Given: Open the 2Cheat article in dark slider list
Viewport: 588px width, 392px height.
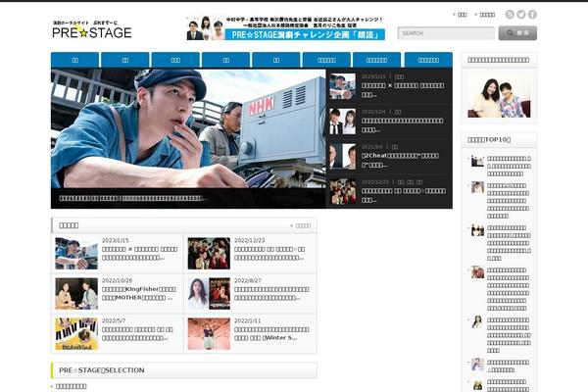Looking at the screenshot, I should (x=400, y=160).
